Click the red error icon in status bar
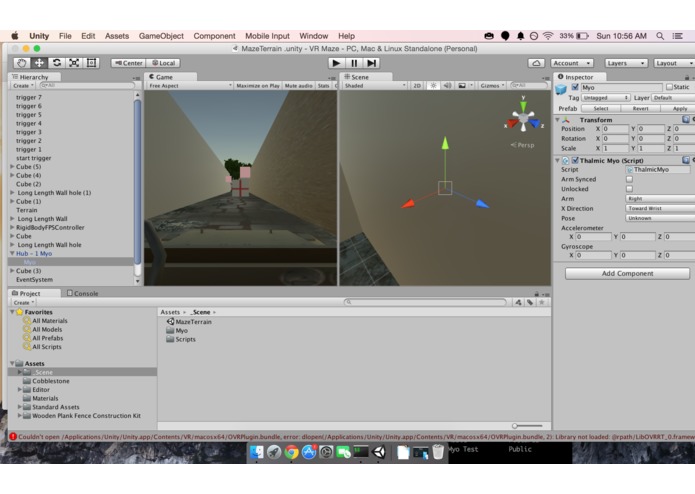This screenshot has height=494, width=695. point(13,436)
